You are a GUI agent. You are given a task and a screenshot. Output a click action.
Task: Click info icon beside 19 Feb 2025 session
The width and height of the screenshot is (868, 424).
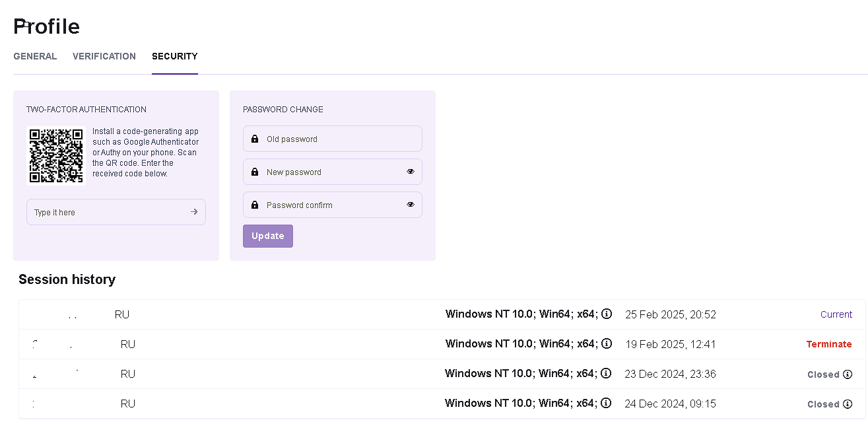click(x=607, y=343)
